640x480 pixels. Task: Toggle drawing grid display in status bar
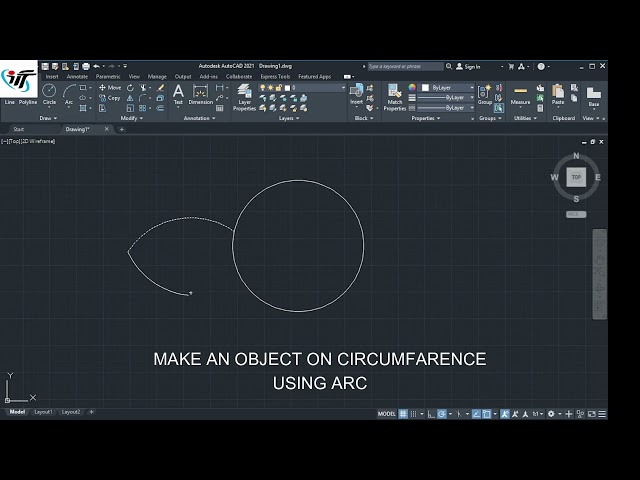click(x=403, y=414)
